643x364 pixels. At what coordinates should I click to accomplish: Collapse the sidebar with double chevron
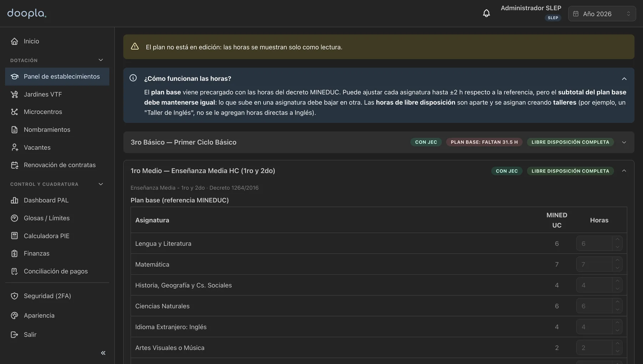pos(103,353)
